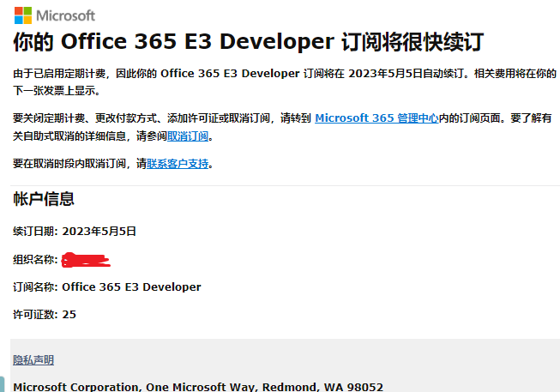The height and width of the screenshot is (392, 560).
Task: Select the 帐户信息 section heading
Action: click(x=44, y=200)
